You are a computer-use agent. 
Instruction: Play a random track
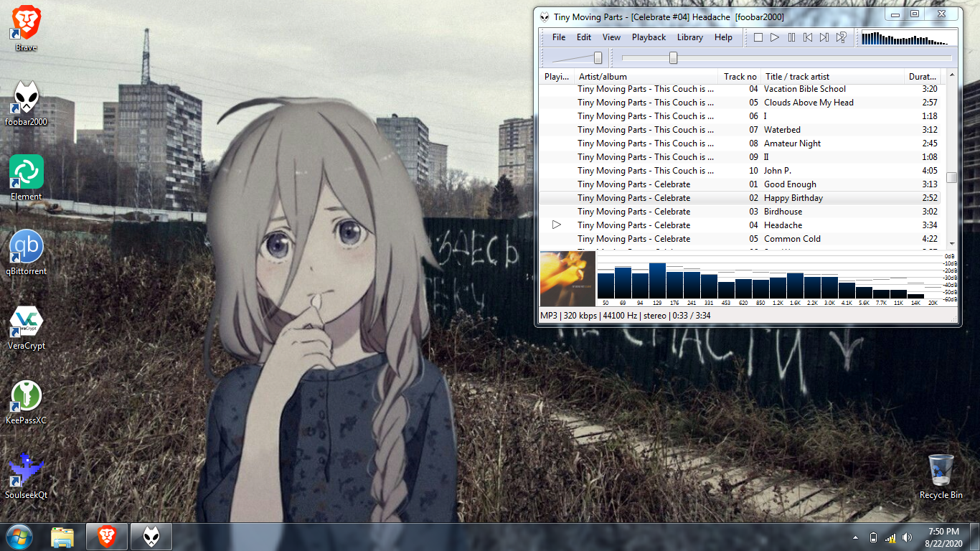coord(842,37)
